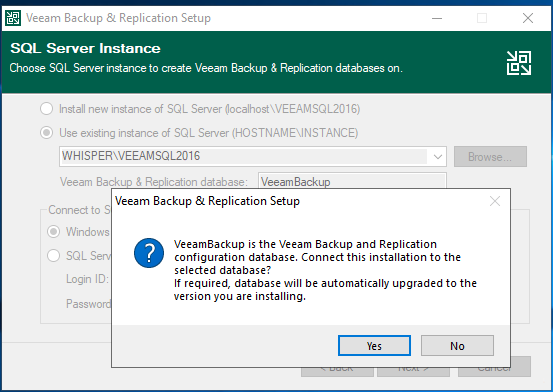Click the blue question mark icon

(149, 253)
